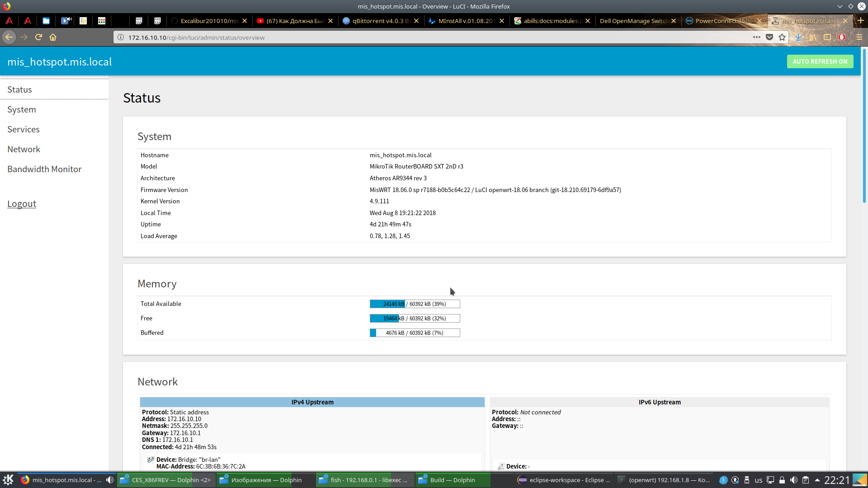Mute the tab audio in taskbar entry
The width and height of the screenshot is (868, 488).
coord(109,480)
